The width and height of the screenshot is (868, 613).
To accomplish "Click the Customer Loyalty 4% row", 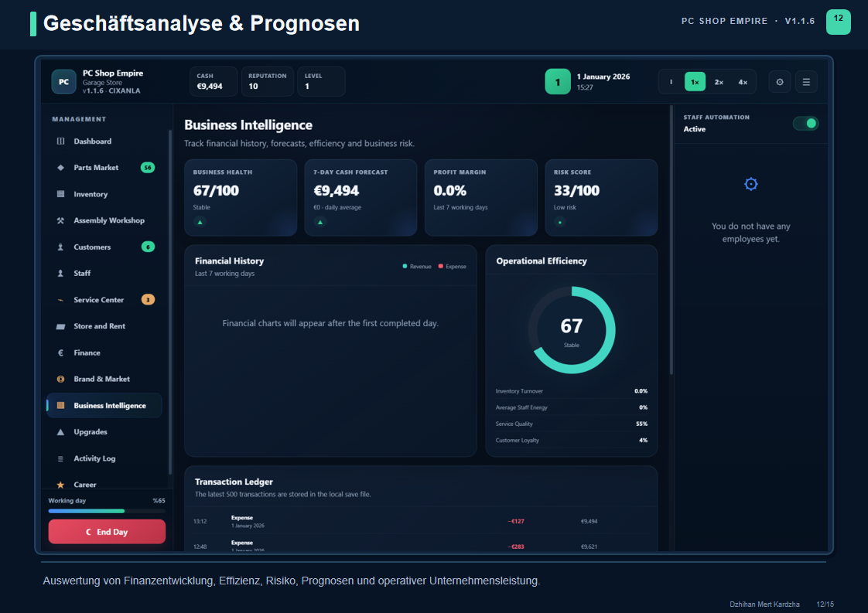I will click(x=571, y=441).
